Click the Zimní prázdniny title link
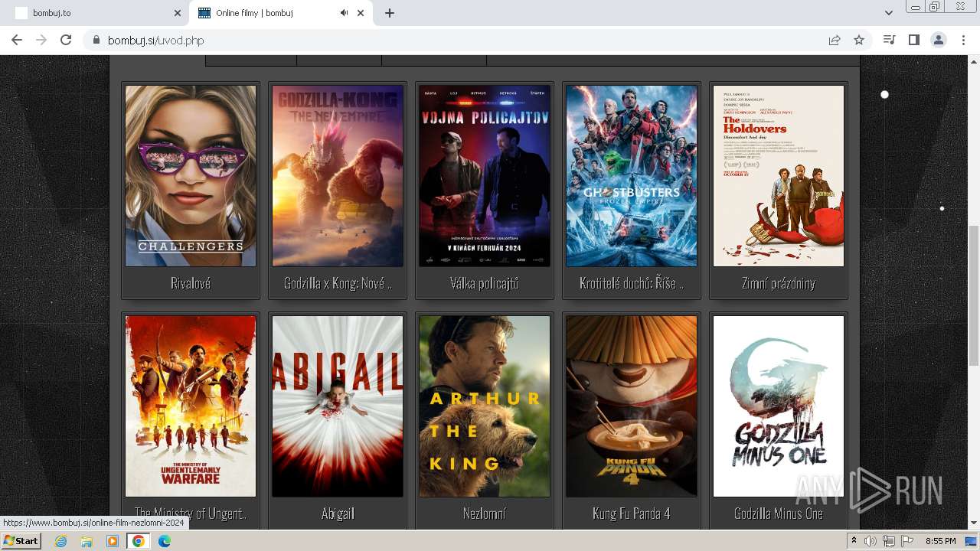This screenshot has width=980, height=551. [x=779, y=283]
